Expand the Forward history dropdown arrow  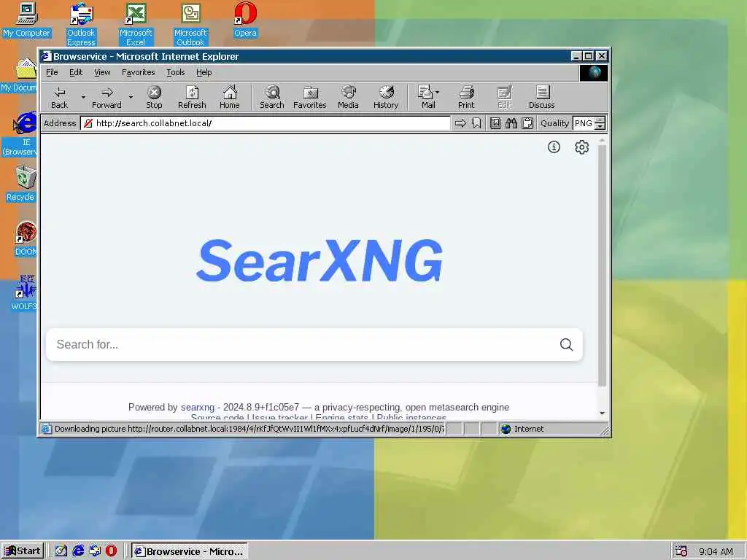click(131, 97)
